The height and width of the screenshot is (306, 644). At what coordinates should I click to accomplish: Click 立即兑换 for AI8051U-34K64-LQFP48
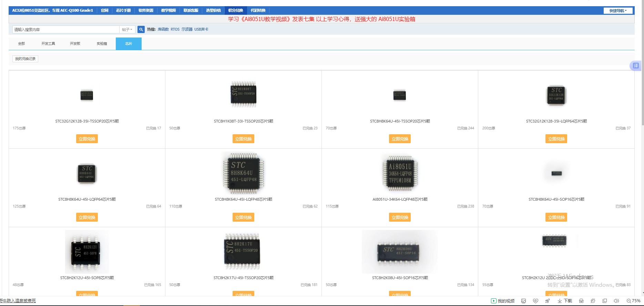400,218
